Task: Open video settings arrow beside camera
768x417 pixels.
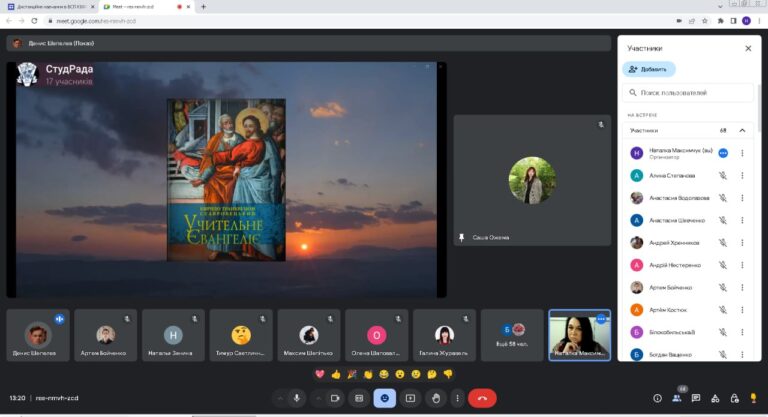Action: 318,398
